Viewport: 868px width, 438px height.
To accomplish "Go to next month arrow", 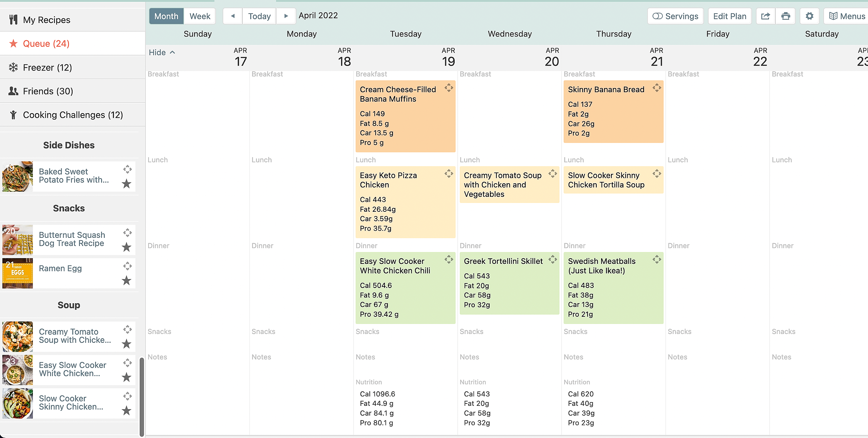I will (286, 16).
